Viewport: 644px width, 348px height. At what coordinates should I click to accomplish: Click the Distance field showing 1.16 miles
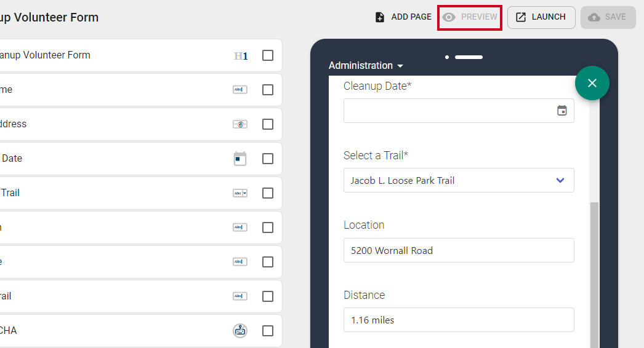pos(459,320)
